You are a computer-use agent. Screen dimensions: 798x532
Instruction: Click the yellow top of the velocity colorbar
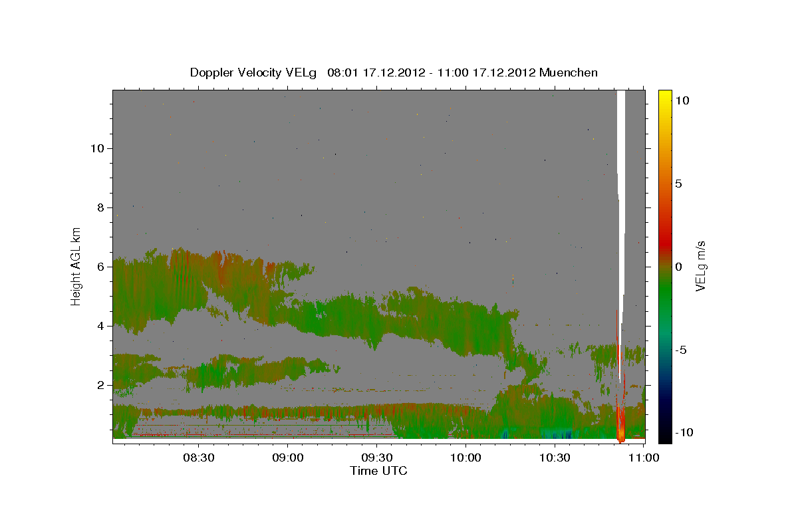(x=665, y=96)
